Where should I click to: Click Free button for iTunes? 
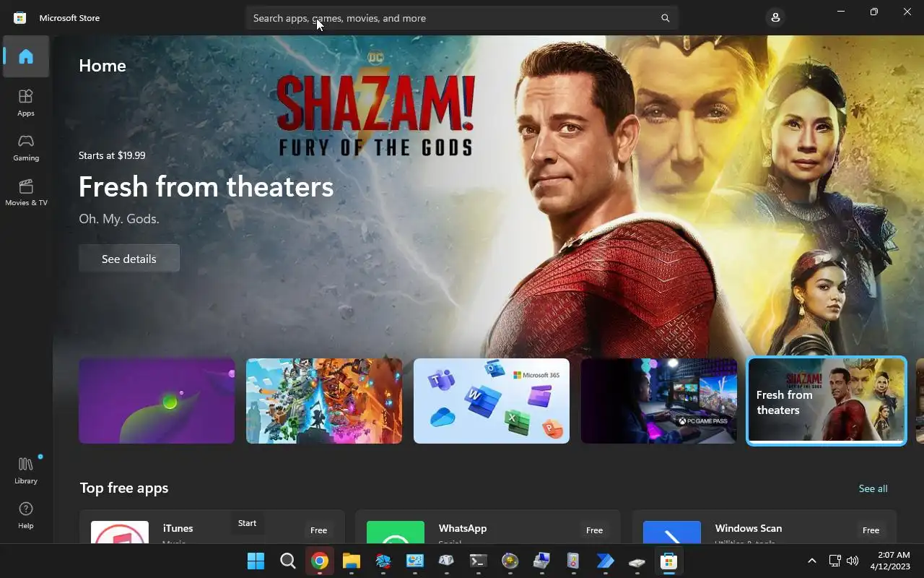click(x=318, y=530)
